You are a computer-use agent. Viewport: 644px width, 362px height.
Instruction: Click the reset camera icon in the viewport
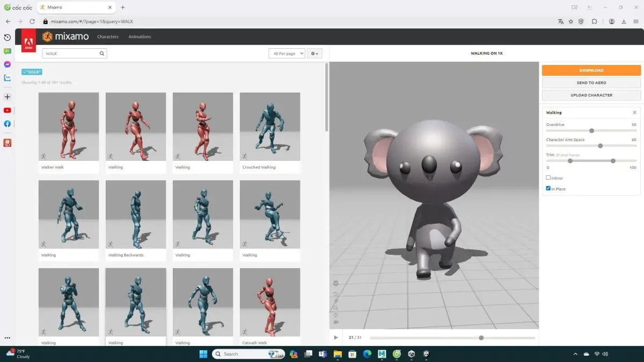[x=336, y=294]
